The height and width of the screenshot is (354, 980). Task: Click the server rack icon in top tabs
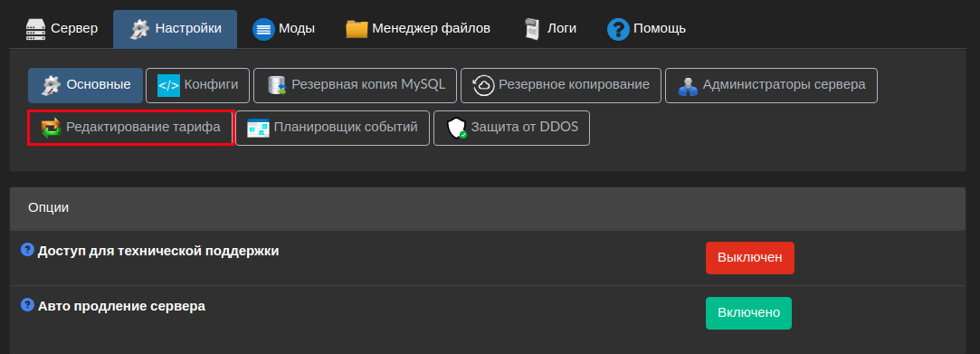tap(35, 29)
